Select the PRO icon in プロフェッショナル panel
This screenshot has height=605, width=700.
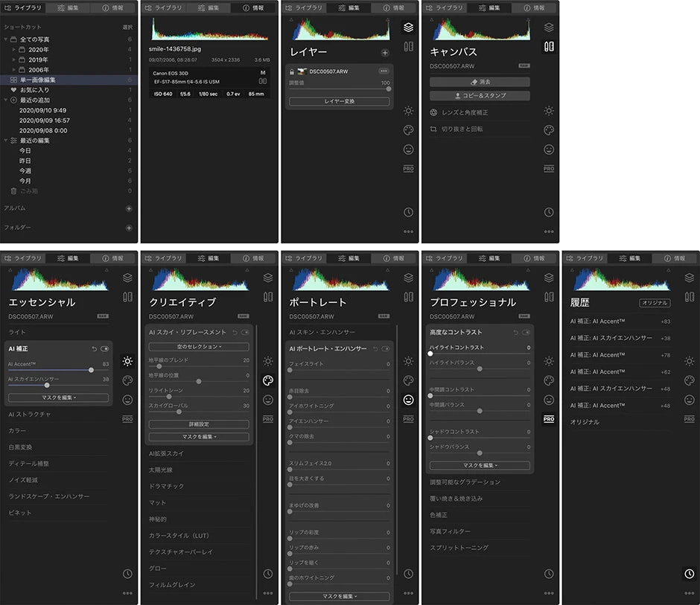pyautogui.click(x=549, y=419)
